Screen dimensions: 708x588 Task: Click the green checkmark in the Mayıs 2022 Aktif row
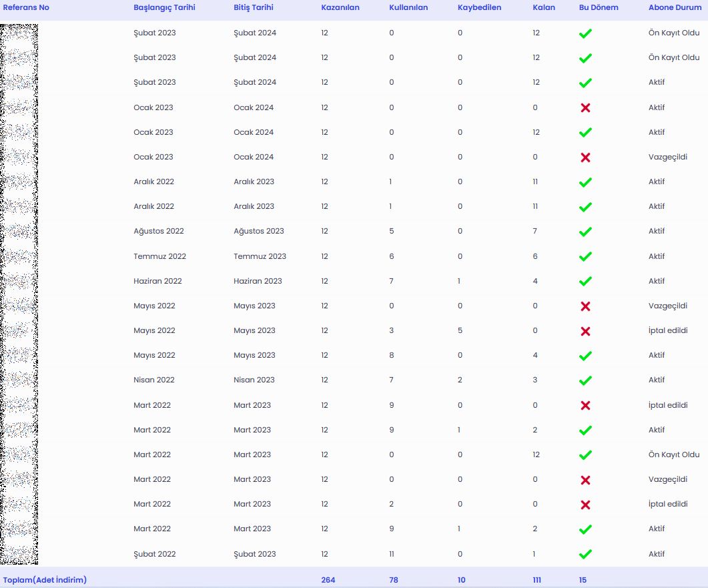click(x=585, y=356)
